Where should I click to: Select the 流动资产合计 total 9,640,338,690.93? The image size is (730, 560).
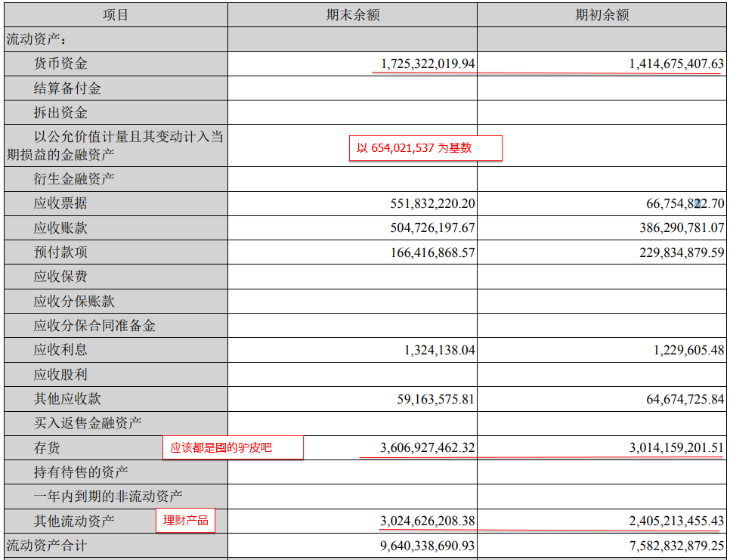[427, 545]
